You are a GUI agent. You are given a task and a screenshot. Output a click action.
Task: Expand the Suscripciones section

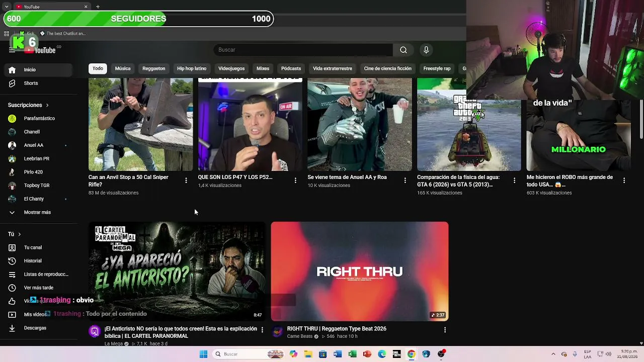coord(28,105)
